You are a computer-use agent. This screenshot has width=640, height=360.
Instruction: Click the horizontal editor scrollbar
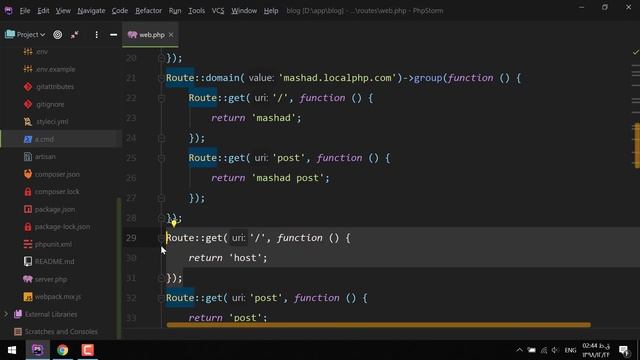coord(378,325)
